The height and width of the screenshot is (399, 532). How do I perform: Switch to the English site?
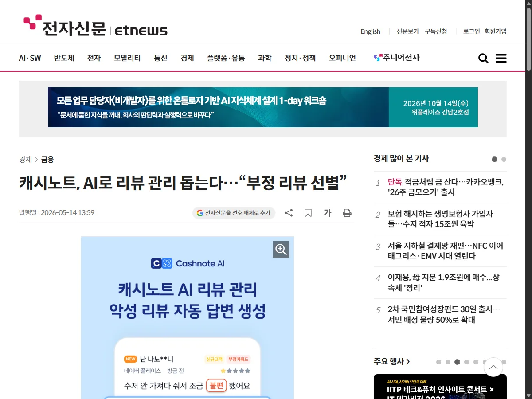(x=370, y=31)
